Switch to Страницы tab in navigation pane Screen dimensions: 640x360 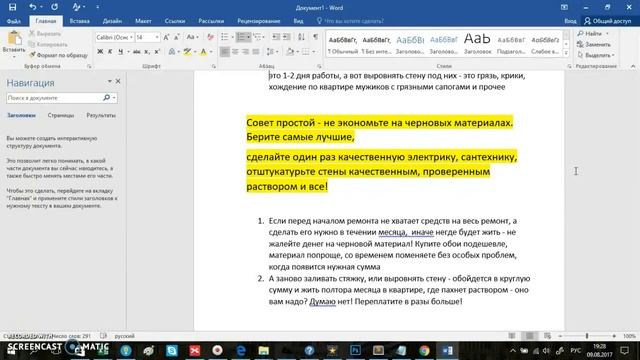tap(61, 116)
